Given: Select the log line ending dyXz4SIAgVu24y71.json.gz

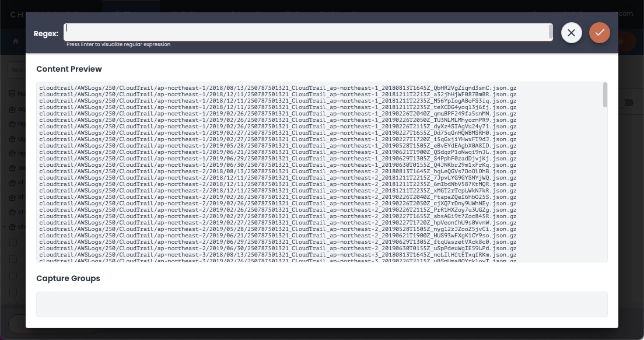Looking at the screenshot, I should tap(278, 127).
